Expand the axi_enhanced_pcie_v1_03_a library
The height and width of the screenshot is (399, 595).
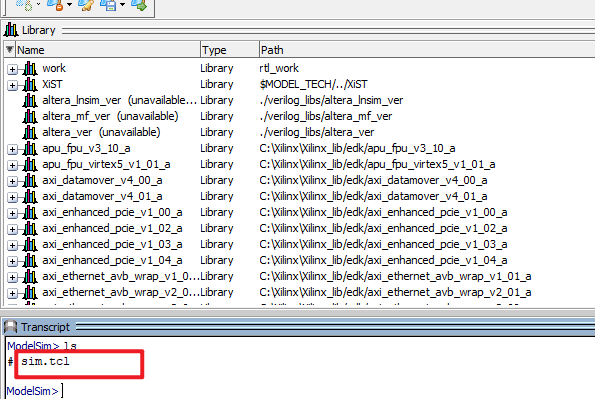(x=13, y=245)
